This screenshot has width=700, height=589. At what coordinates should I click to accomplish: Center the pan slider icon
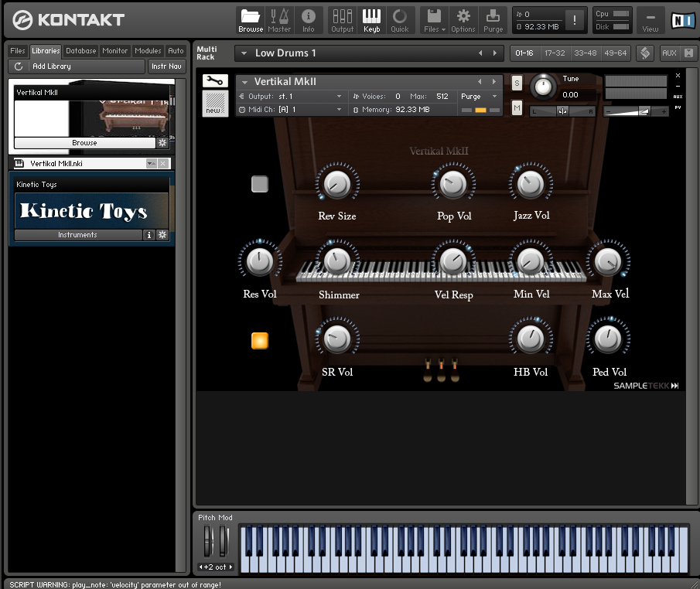pyautogui.click(x=562, y=111)
